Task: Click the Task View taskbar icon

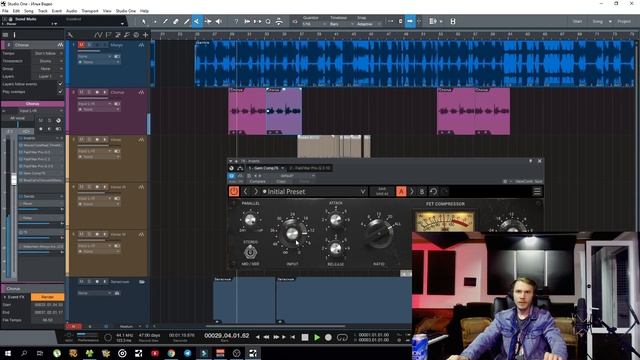Action: 40,353
